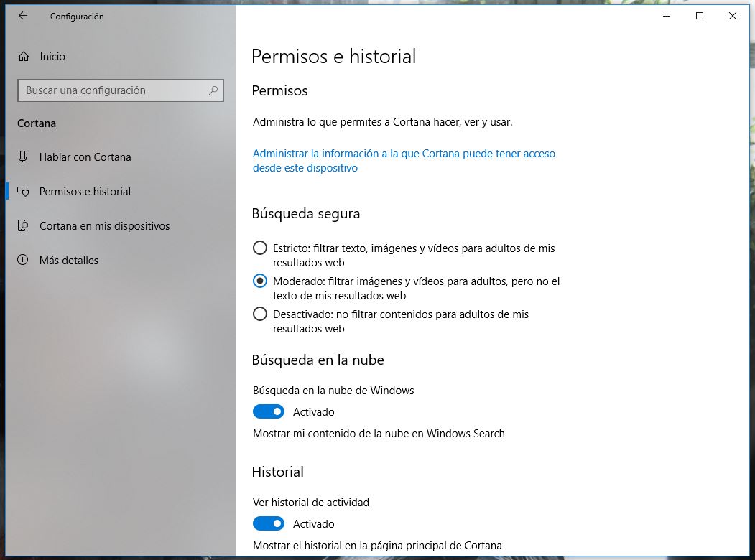Image resolution: width=755 pixels, height=560 pixels.
Task: Go to Inicio settings home
Action: pos(52,57)
